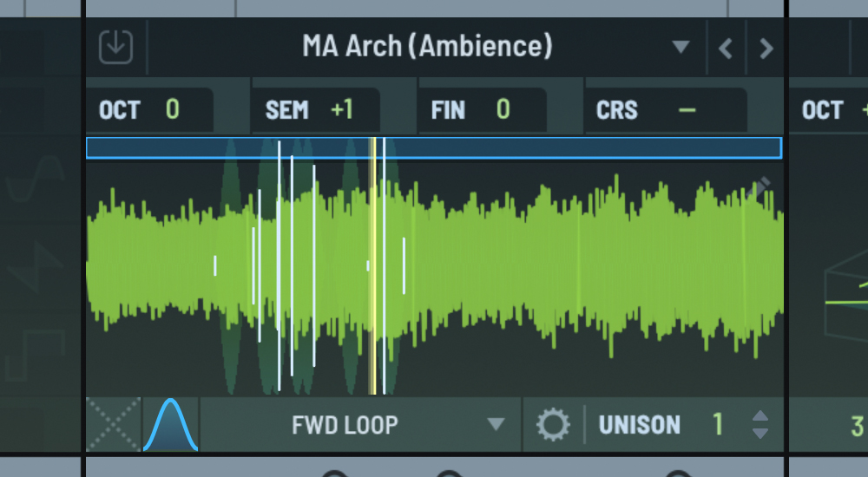Screen dimensions: 868x477
Task: Increase UNISON voices with up arrow
Action: point(760,416)
